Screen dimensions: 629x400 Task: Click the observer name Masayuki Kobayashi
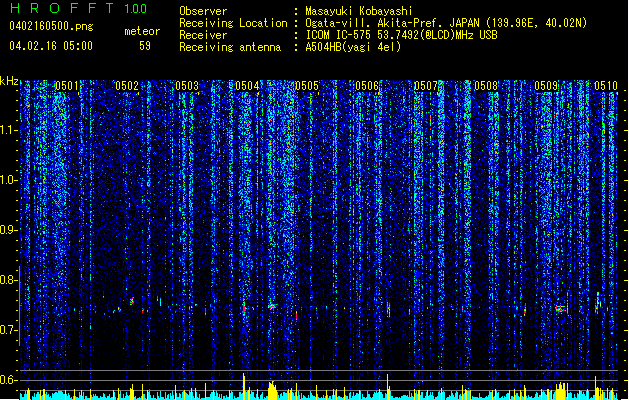(359, 11)
